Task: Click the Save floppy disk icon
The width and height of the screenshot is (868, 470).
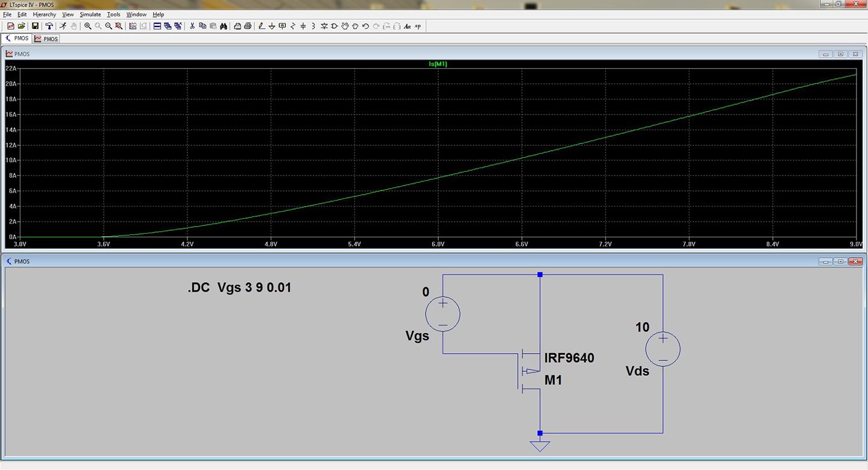Action: (35, 26)
